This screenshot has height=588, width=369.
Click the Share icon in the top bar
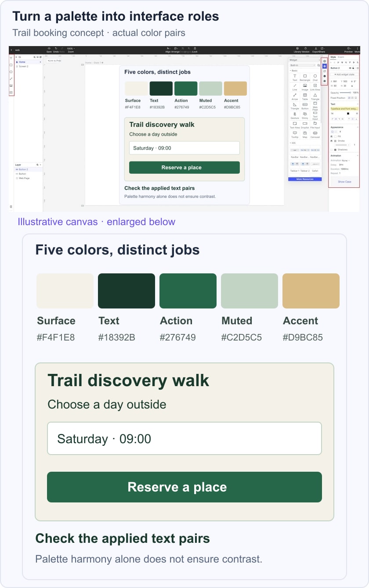tap(322, 48)
